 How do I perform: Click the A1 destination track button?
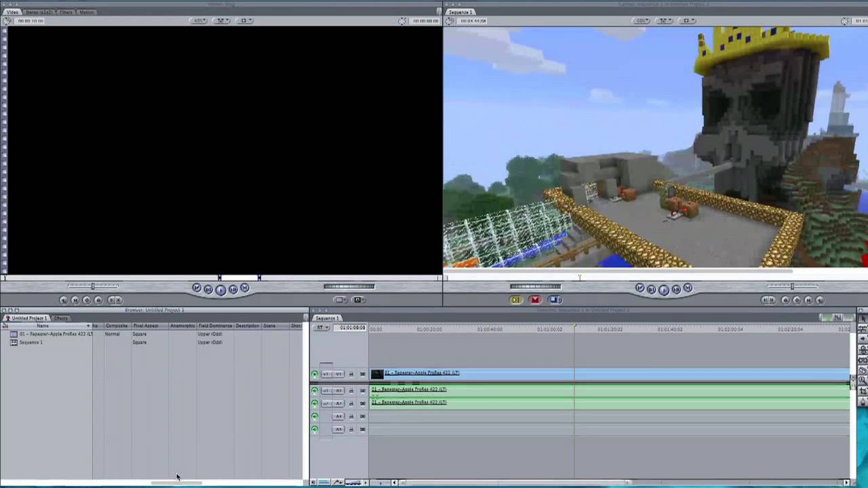(338, 390)
